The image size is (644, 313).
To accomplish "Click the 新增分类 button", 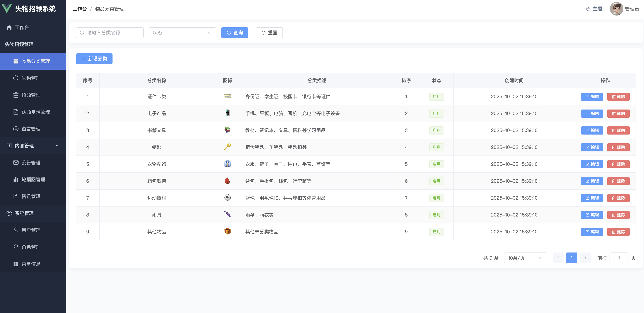I will 94,59.
